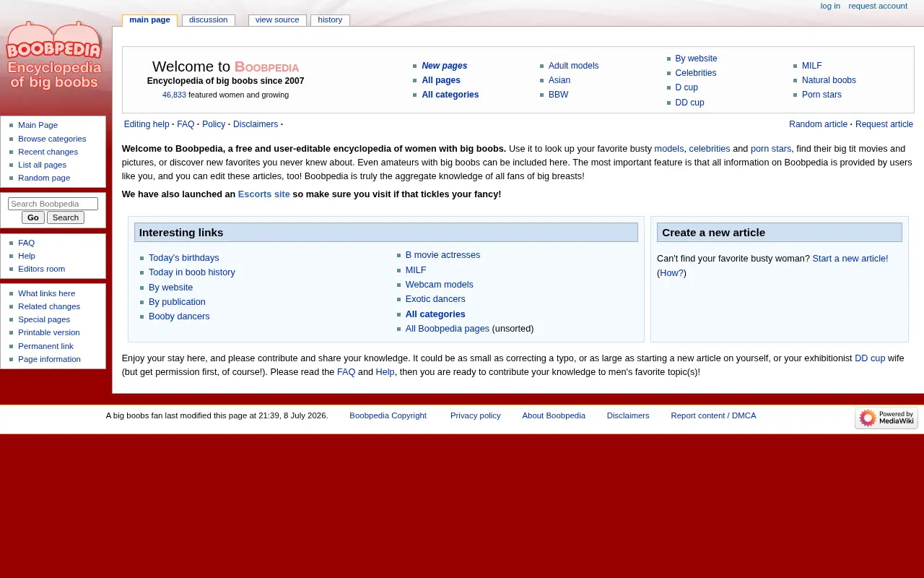Open the Privacy policy footer link

pyautogui.click(x=476, y=415)
